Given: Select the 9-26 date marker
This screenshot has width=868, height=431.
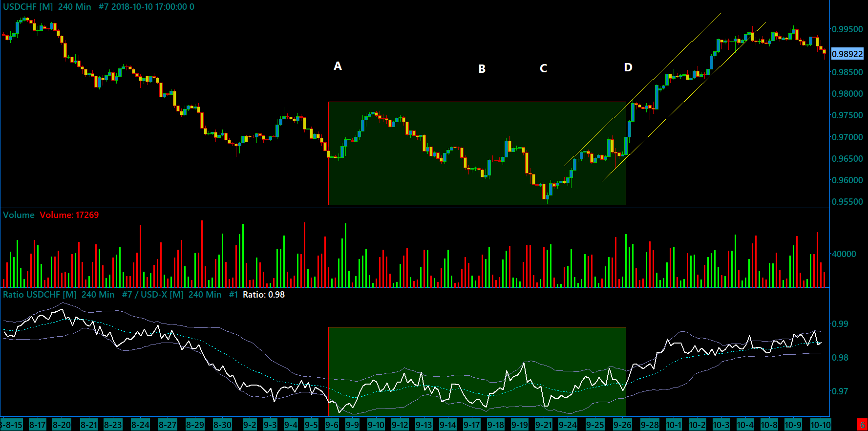Looking at the screenshot, I should [622, 425].
